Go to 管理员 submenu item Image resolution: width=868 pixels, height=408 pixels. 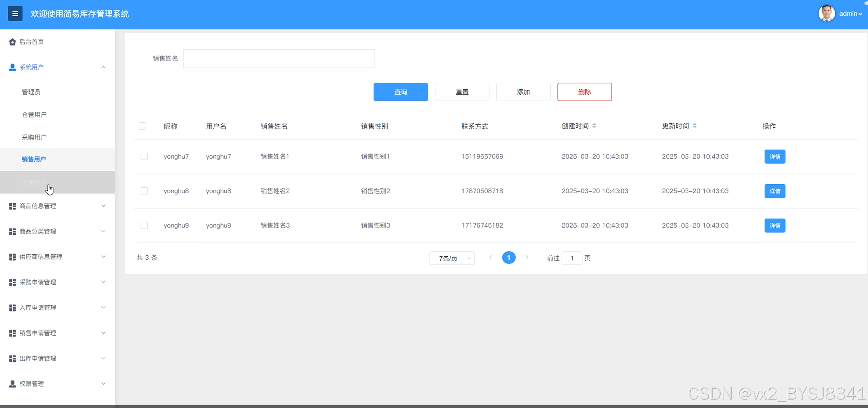coord(31,92)
